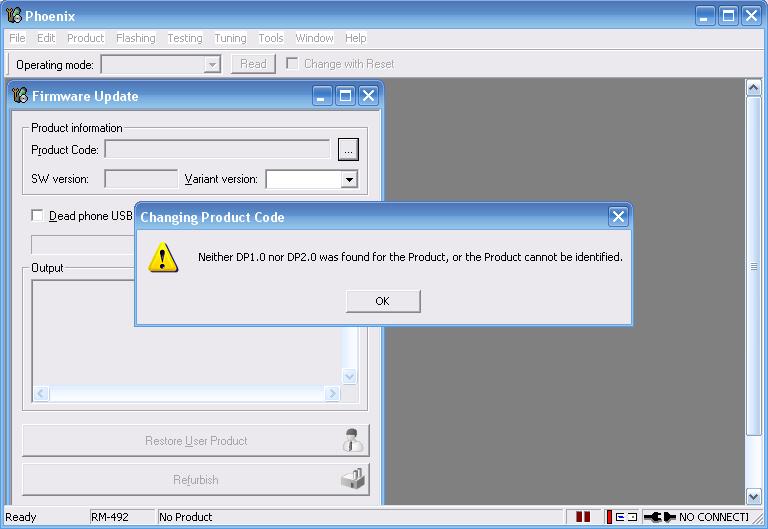Click the yellow warning icon in dialog
Screen dimensions: 768x529
coord(163,258)
